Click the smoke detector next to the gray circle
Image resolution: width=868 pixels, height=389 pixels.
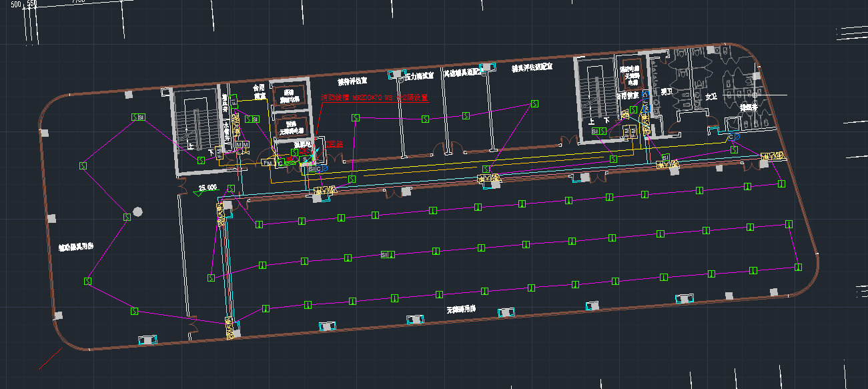pos(126,217)
